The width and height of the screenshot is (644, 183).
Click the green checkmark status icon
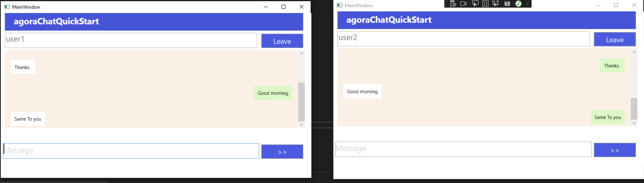pyautogui.click(x=518, y=4)
